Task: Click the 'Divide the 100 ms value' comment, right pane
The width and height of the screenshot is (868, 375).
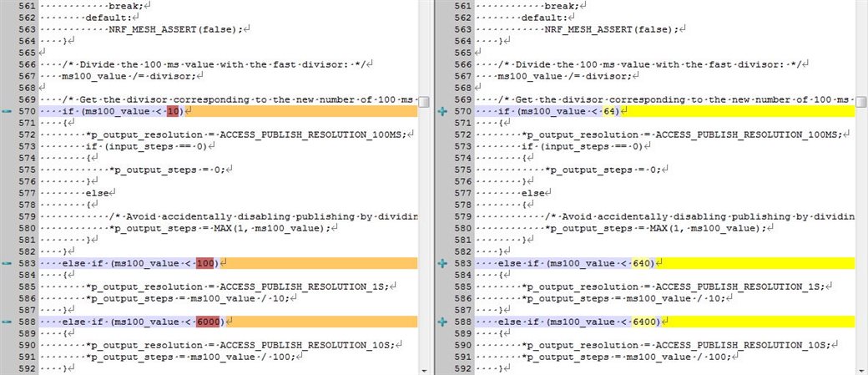Action: [x=650, y=64]
